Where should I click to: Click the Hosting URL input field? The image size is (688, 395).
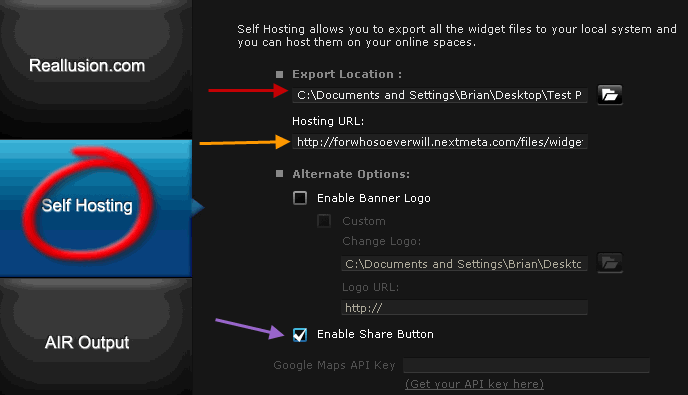pos(440,142)
